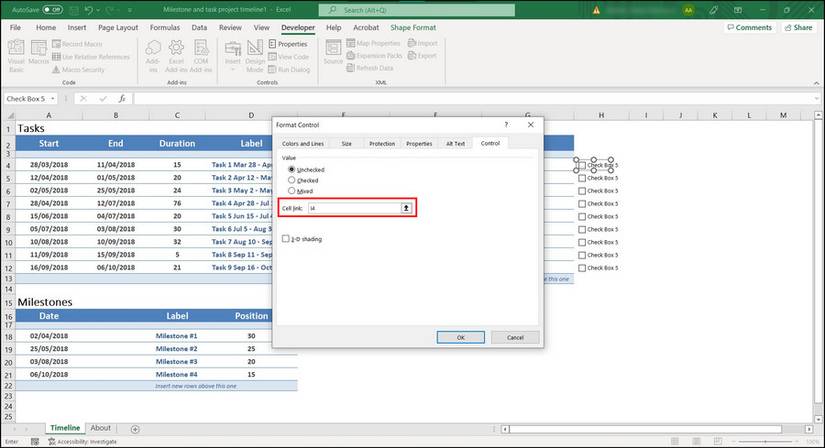Close the Format Control dialog

pyautogui.click(x=530, y=125)
